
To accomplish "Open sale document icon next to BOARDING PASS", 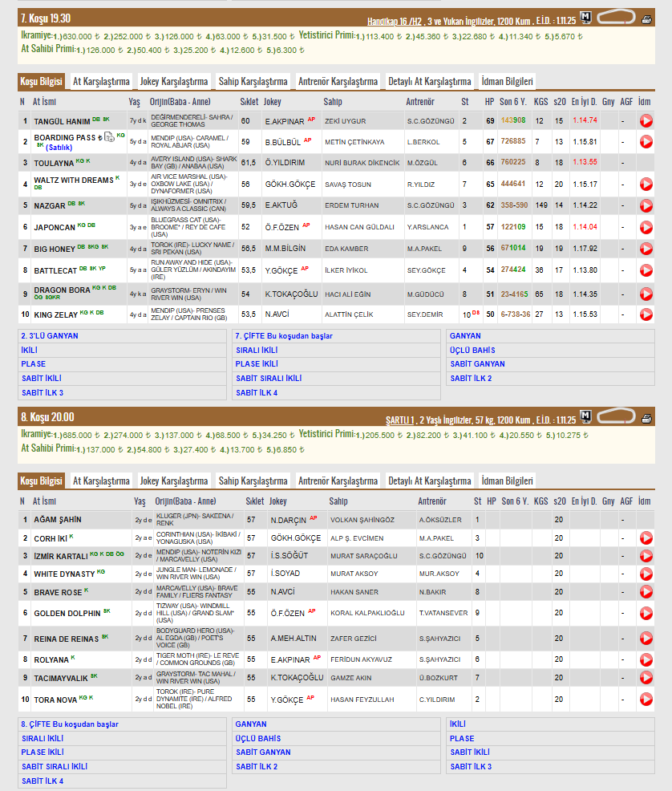I will (x=109, y=137).
